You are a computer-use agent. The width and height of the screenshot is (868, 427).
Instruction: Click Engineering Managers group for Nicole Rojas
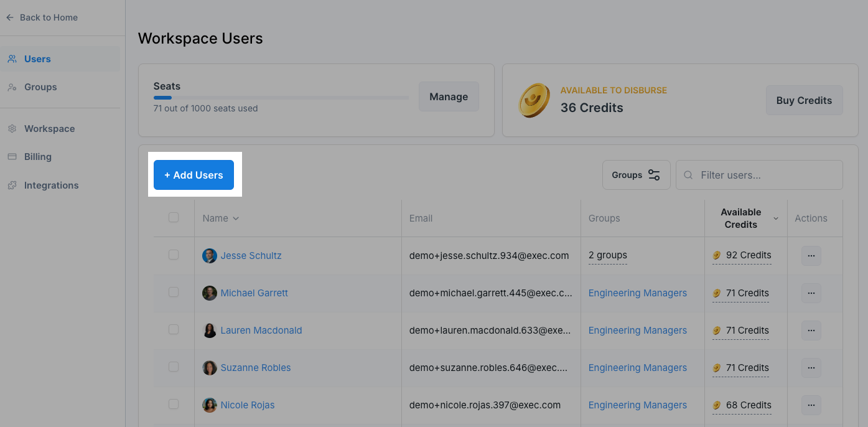point(638,405)
